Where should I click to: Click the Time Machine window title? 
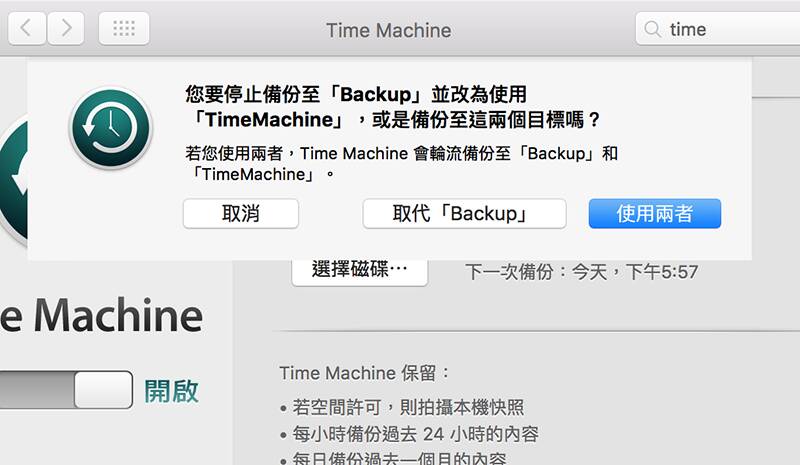click(x=389, y=30)
